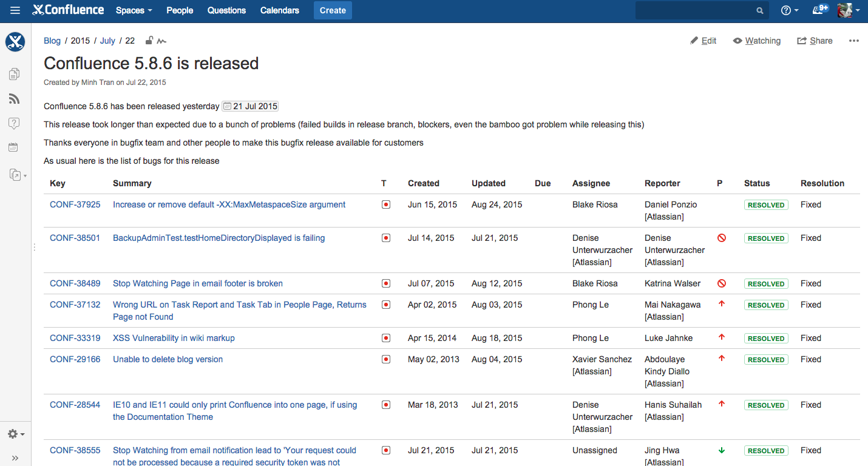Click 'Aug 18, 2015' updated date

[497, 338]
